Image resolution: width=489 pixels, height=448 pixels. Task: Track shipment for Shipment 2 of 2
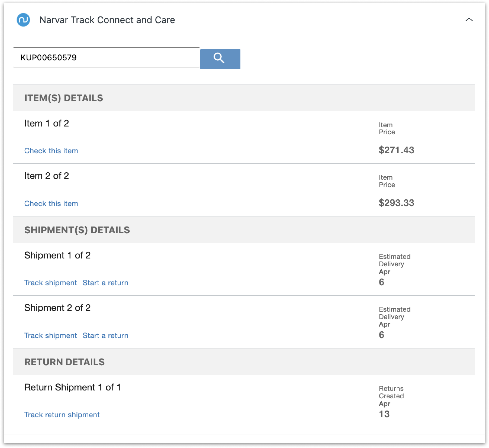[x=50, y=335]
